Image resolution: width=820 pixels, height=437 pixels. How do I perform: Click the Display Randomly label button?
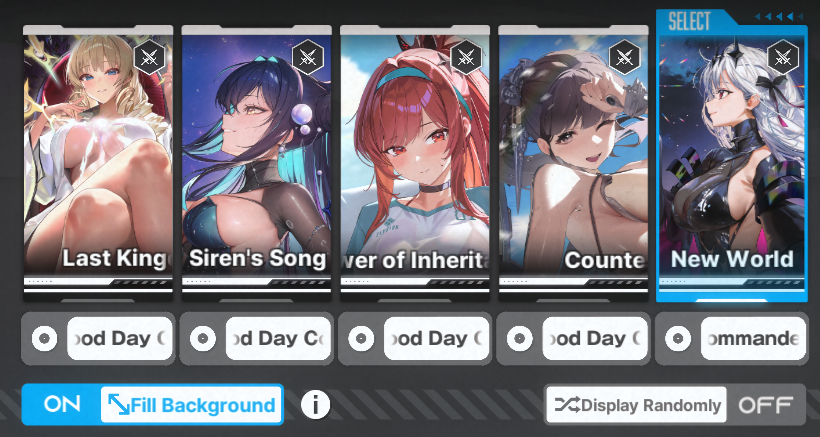636,405
